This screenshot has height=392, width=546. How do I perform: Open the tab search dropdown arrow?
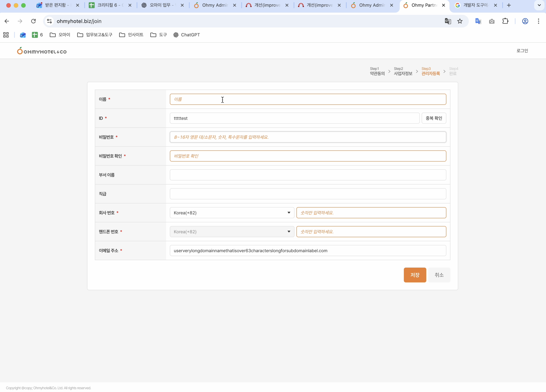tap(539, 5)
